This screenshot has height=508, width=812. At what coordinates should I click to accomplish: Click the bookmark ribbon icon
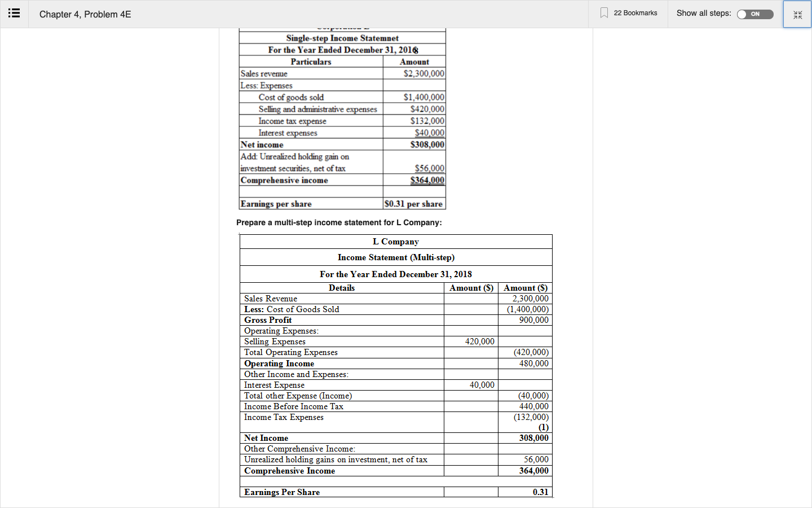click(x=604, y=13)
